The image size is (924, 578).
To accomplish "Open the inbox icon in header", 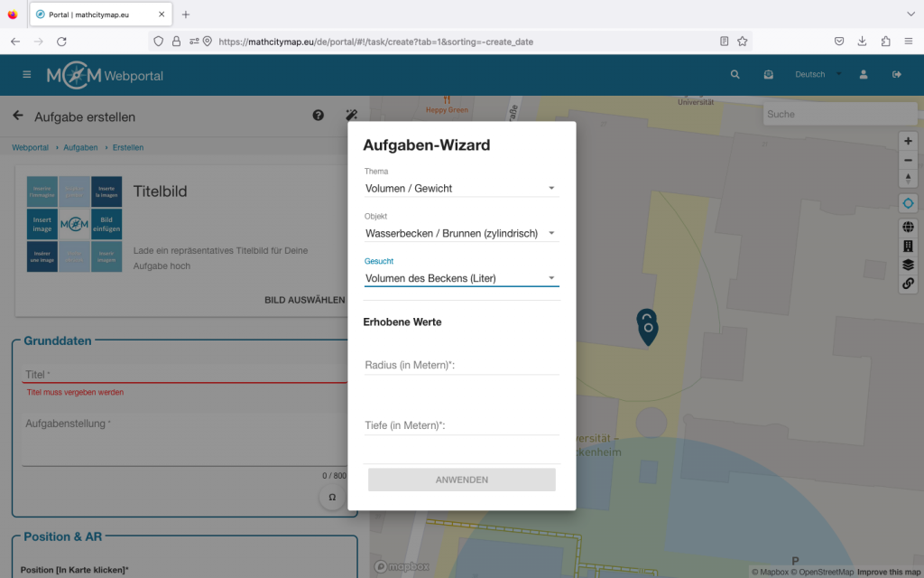I will (x=768, y=75).
